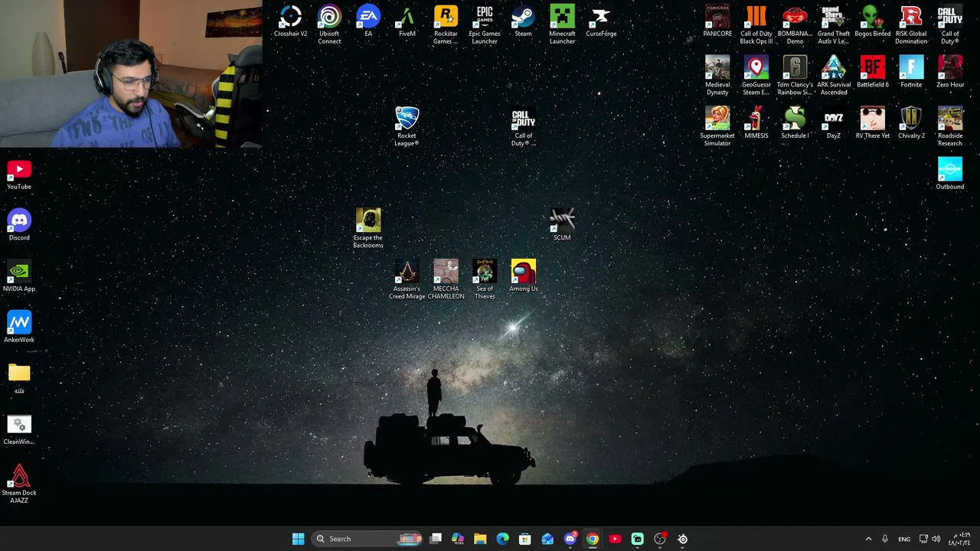Select Tom Clancy's Rainbow Six icon
Image resolution: width=980 pixels, height=551 pixels.
pyautogui.click(x=795, y=76)
